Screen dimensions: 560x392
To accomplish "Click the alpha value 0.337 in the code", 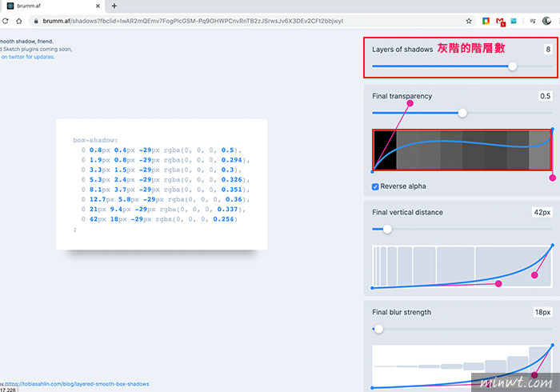I will click(x=227, y=210).
